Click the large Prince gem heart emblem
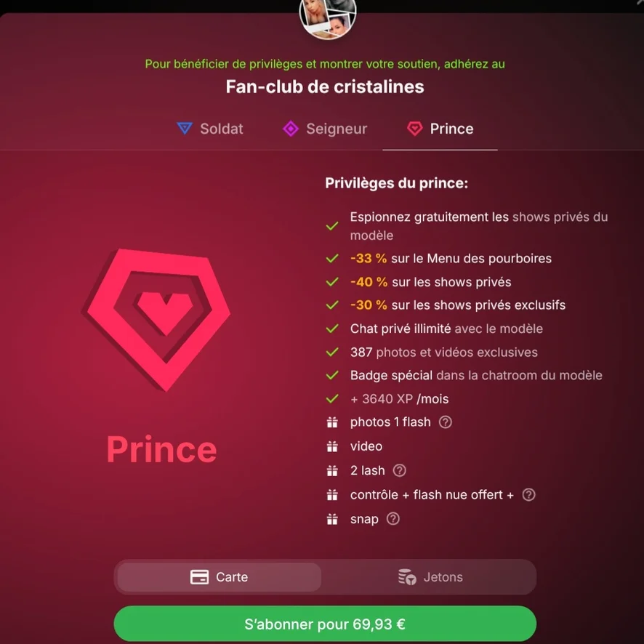 (x=158, y=319)
